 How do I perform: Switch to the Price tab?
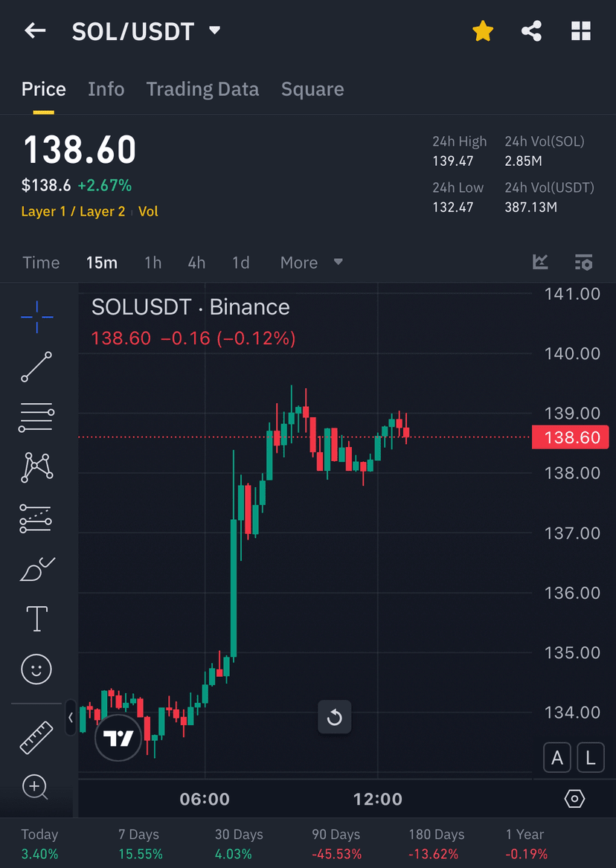(x=44, y=89)
